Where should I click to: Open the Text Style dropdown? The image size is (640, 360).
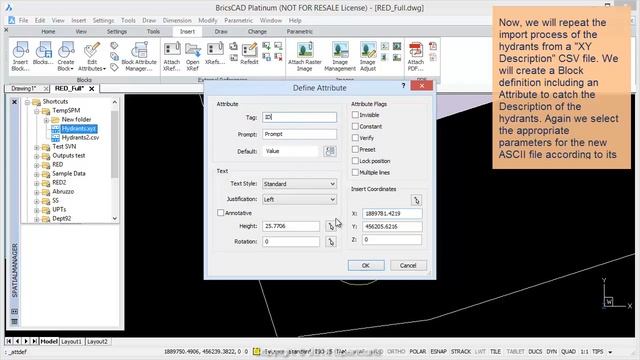299,184
